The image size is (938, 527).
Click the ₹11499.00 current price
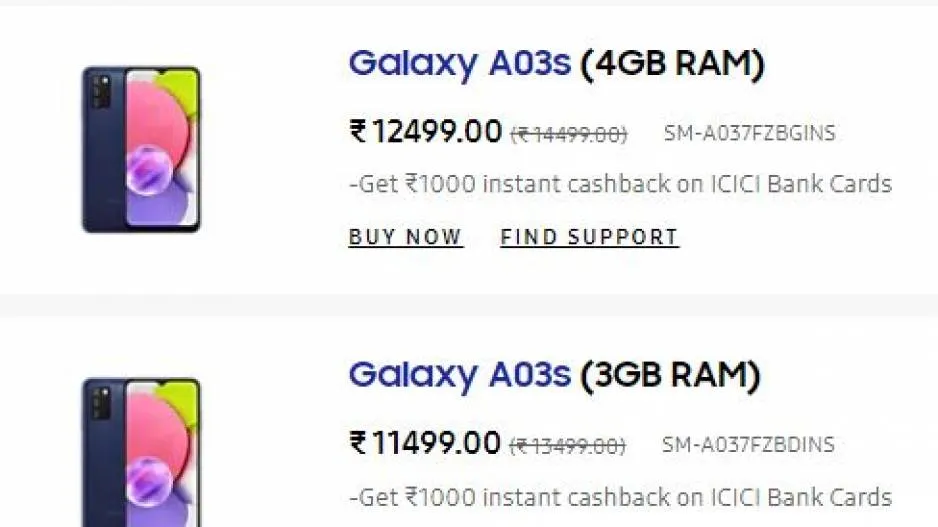pos(425,442)
